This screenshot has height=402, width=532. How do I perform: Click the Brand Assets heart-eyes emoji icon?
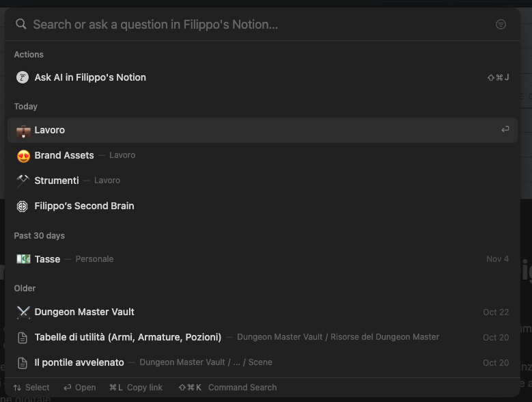pyautogui.click(x=23, y=155)
